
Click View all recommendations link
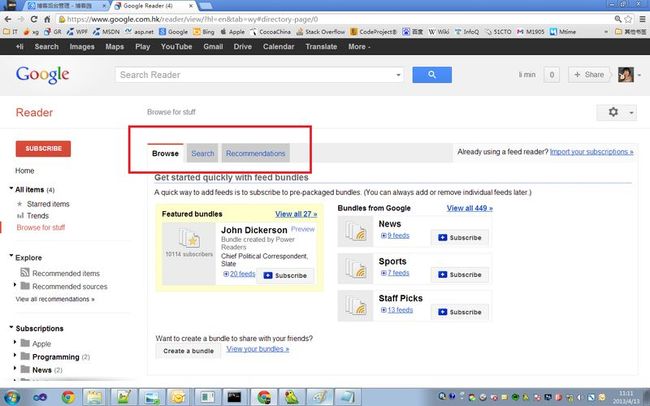click(55, 299)
